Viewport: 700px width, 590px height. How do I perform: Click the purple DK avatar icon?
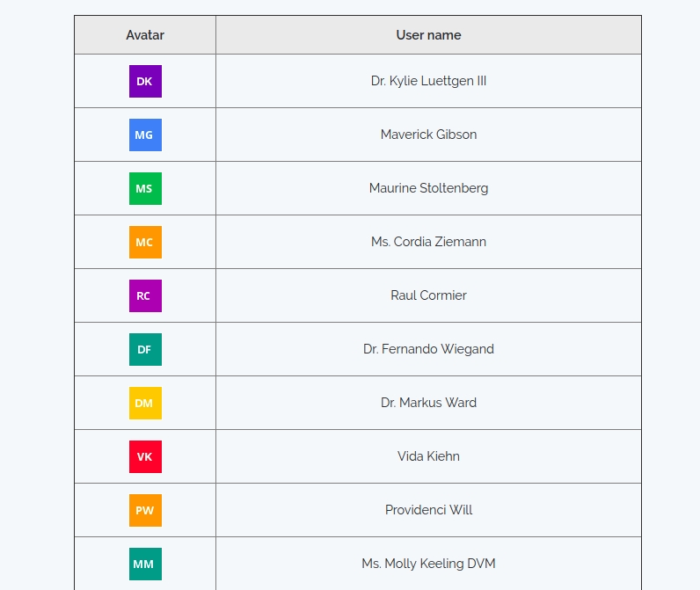[x=145, y=81]
